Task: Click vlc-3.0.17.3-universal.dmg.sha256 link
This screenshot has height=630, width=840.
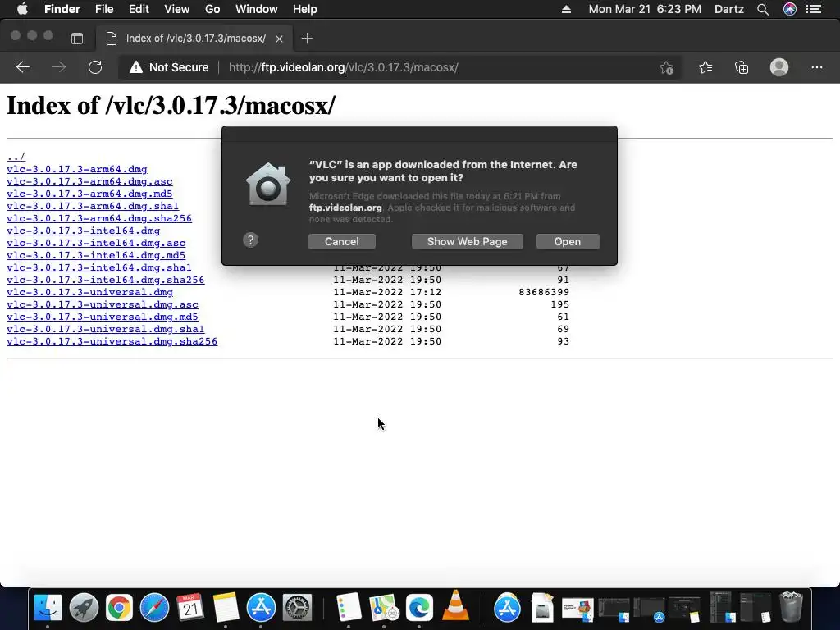Action: tap(112, 342)
